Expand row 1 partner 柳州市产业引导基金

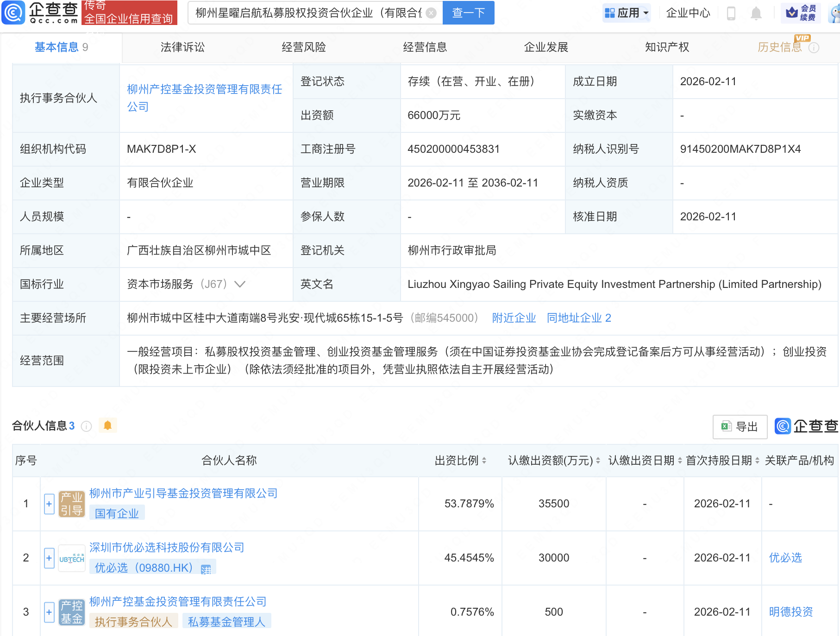(49, 504)
